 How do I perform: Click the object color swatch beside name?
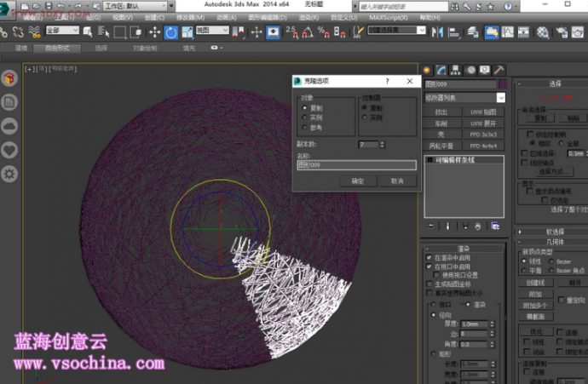504,84
